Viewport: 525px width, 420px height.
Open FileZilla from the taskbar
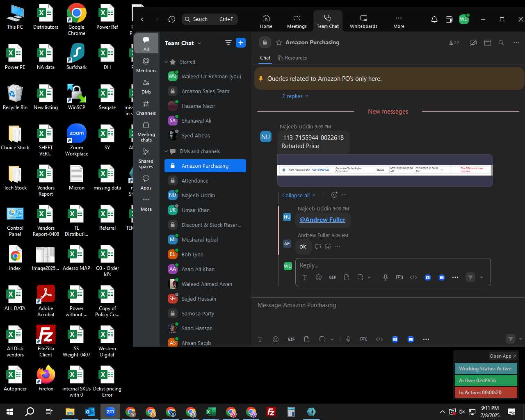(x=271, y=412)
